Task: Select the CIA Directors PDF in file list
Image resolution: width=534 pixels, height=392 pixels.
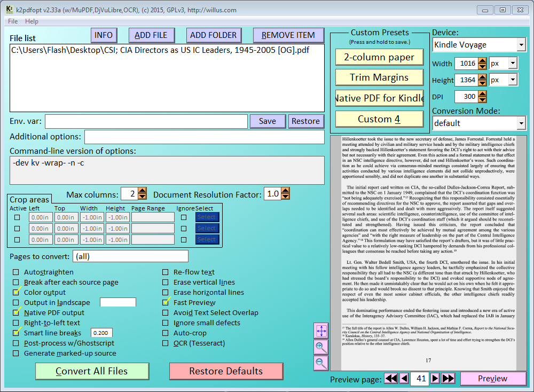Action: pyautogui.click(x=160, y=50)
